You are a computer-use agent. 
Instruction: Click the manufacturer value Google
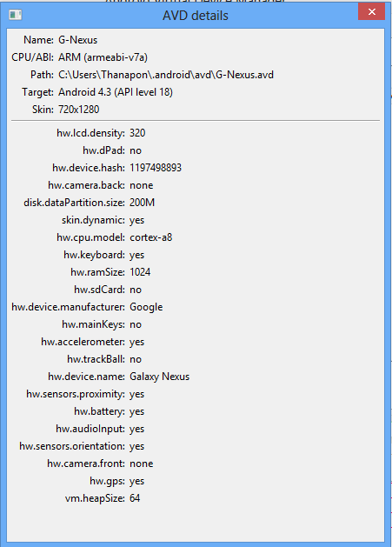coord(146,307)
